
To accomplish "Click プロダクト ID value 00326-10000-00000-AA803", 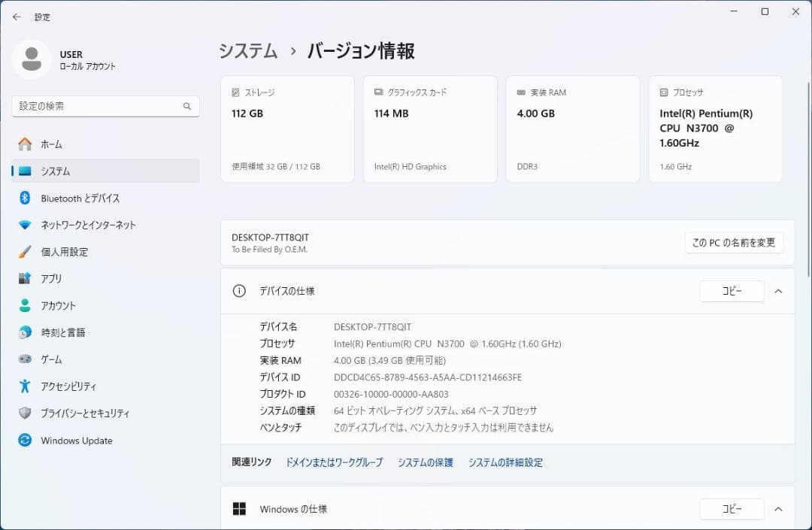I will tap(391, 394).
